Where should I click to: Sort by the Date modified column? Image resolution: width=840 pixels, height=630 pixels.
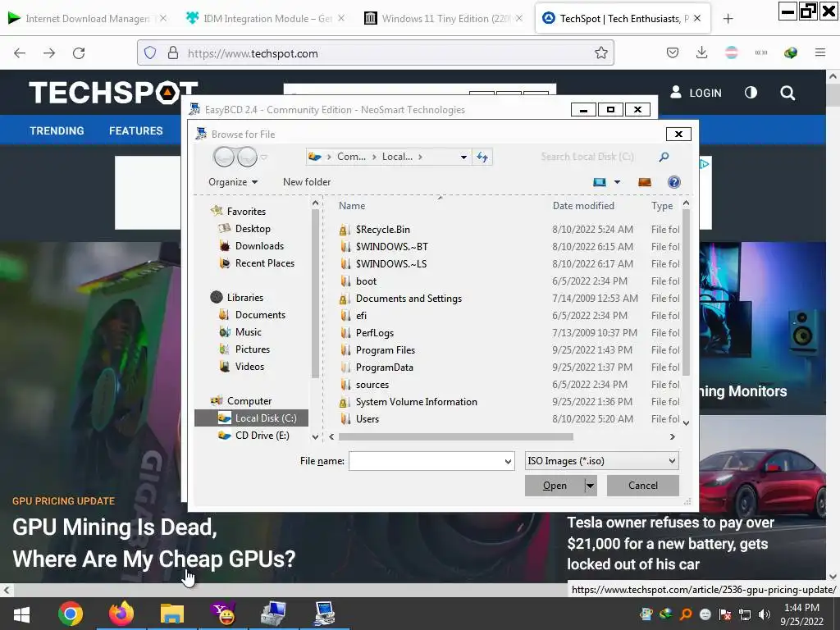583,206
